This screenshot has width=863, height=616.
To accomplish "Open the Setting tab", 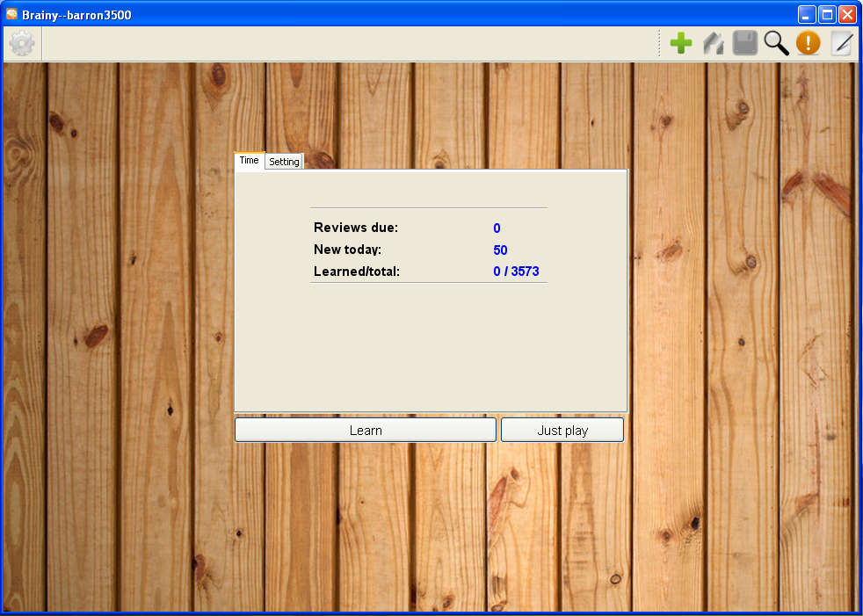I will pos(284,162).
